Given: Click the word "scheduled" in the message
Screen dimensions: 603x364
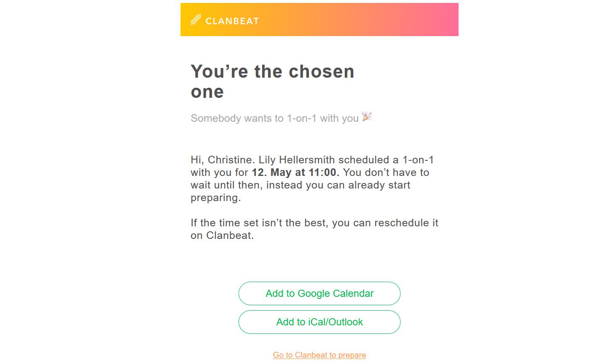Looking at the screenshot, I should [x=364, y=160].
